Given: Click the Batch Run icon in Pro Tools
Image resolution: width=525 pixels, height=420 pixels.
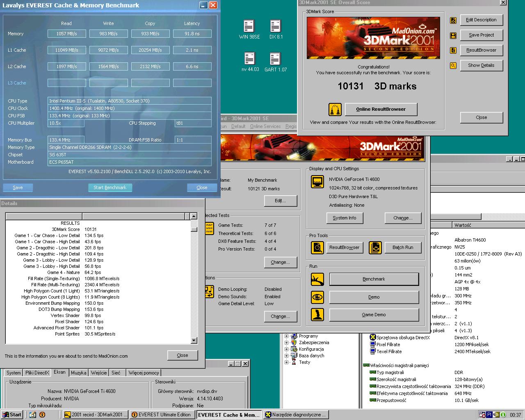Looking at the screenshot, I should pos(375,247).
